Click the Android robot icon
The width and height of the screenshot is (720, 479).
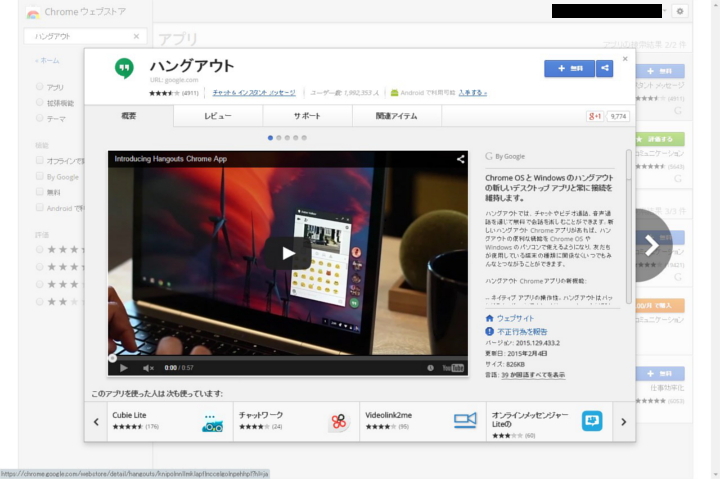pos(394,92)
